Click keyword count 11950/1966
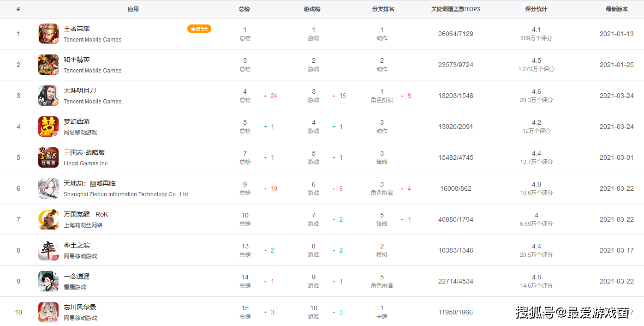The width and height of the screenshot is (644, 326). (456, 312)
